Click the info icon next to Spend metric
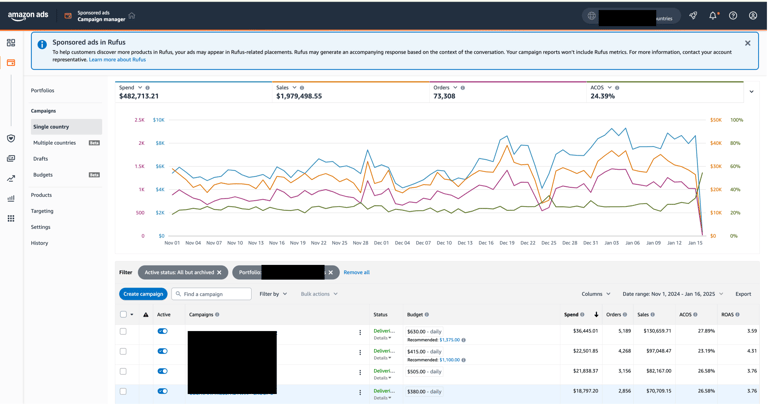768x404 pixels. point(147,88)
